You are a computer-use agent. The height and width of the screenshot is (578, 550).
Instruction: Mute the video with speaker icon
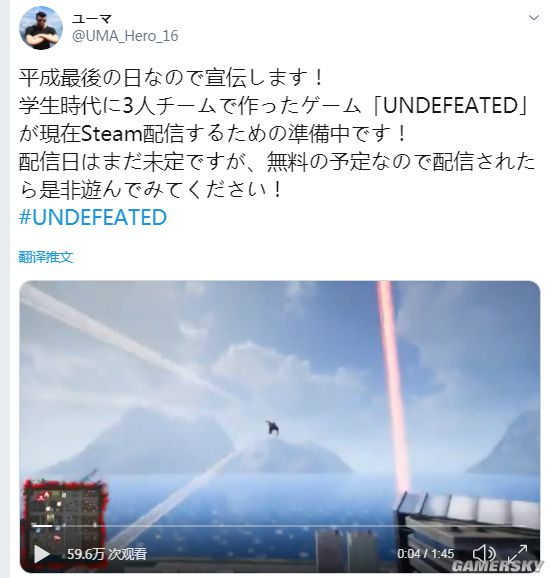483,553
